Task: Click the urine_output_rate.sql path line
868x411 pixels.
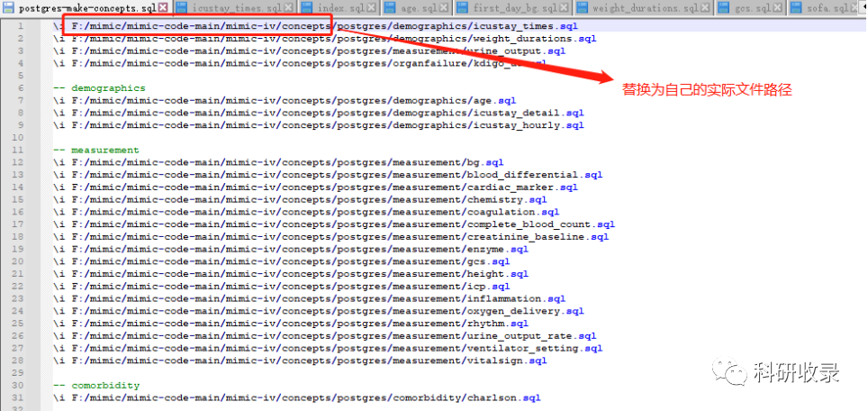Action: [325, 335]
